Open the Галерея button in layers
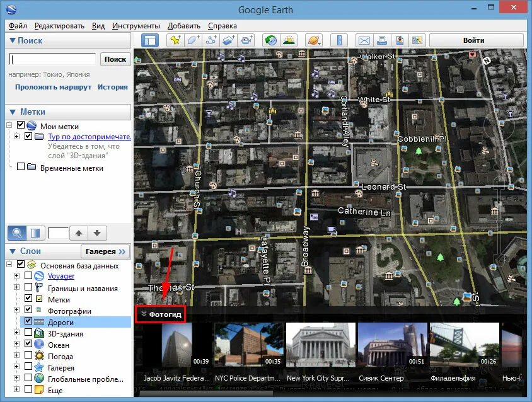The width and height of the screenshot is (532, 402). [x=105, y=251]
